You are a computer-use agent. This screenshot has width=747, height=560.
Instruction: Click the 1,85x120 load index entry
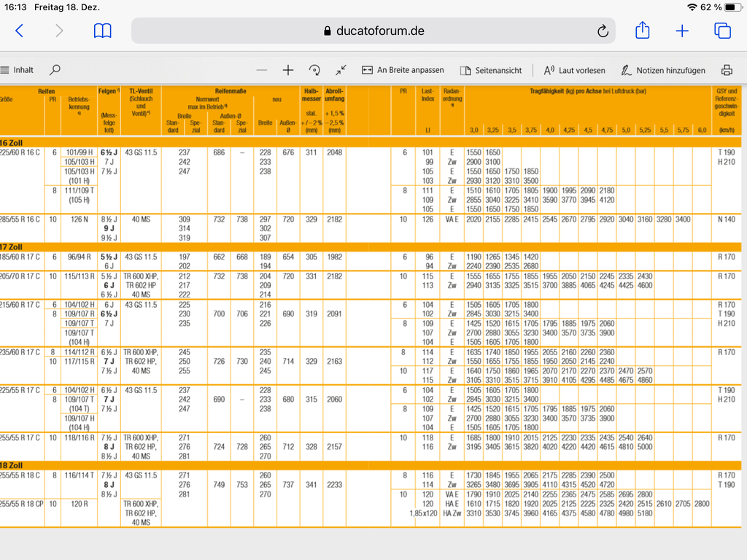click(424, 513)
